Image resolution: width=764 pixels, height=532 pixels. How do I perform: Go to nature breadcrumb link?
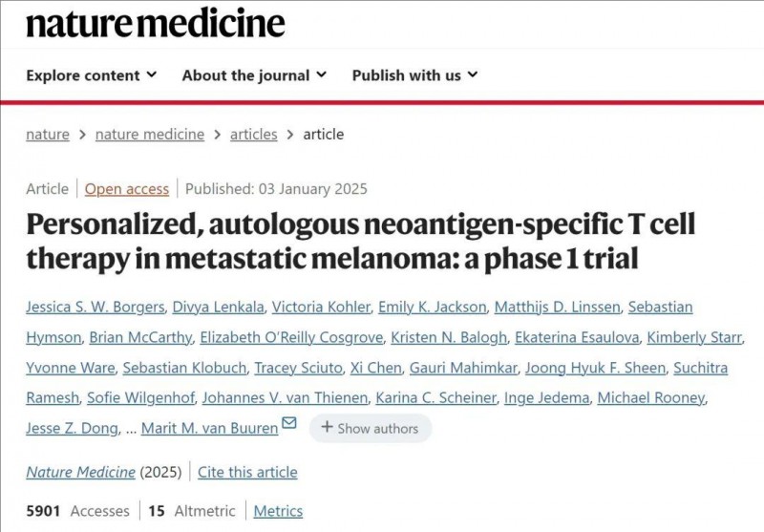click(48, 134)
